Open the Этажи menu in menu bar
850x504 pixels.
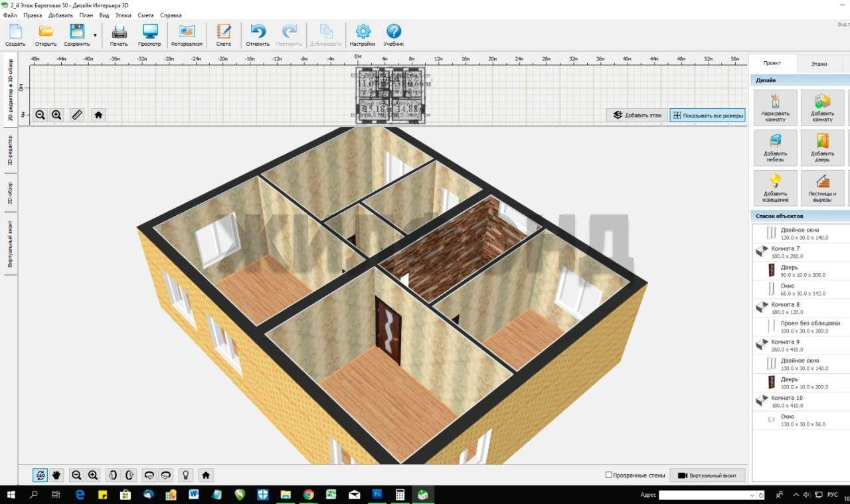click(x=123, y=15)
